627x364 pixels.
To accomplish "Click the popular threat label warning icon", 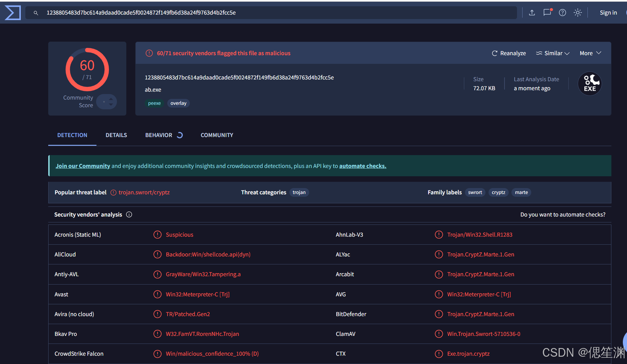I will click(113, 193).
